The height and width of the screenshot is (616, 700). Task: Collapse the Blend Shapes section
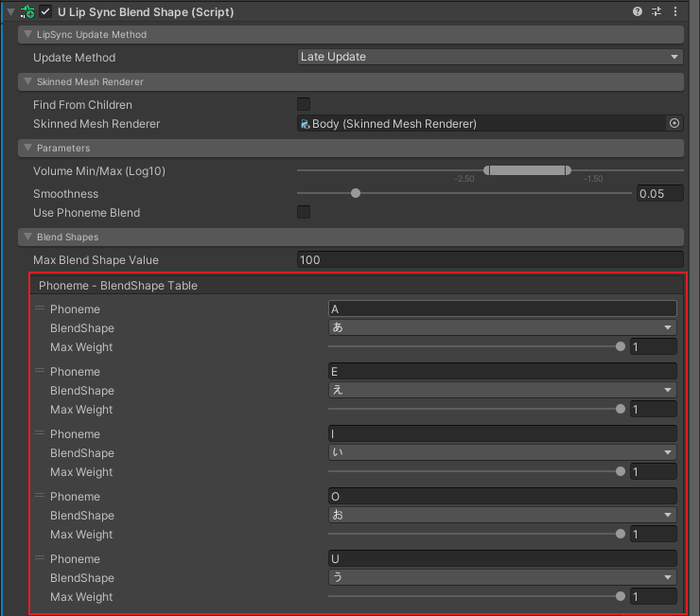(27, 237)
